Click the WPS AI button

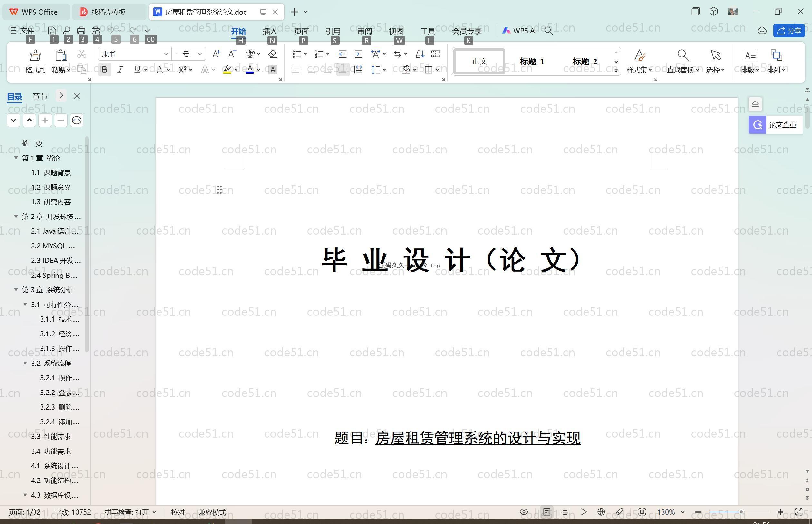click(519, 31)
